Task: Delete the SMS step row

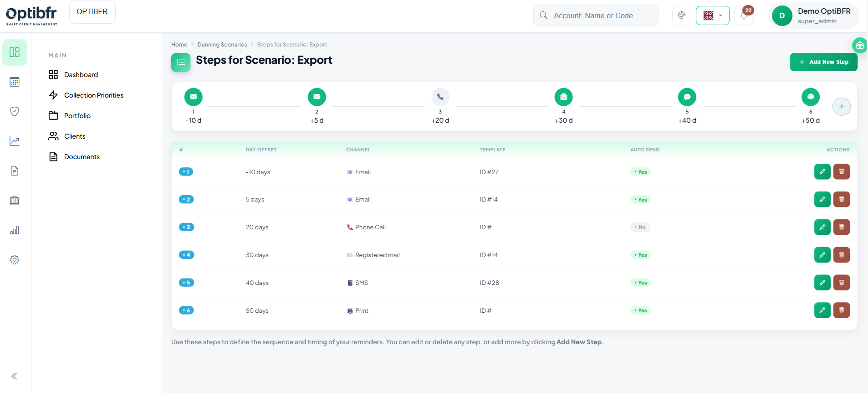Action: tap(841, 283)
